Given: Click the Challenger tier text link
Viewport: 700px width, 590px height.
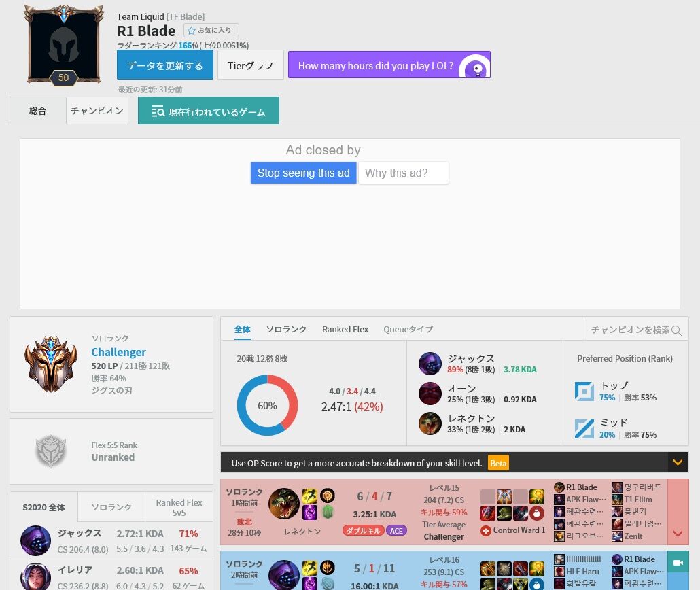Looking at the screenshot, I should (x=118, y=352).
